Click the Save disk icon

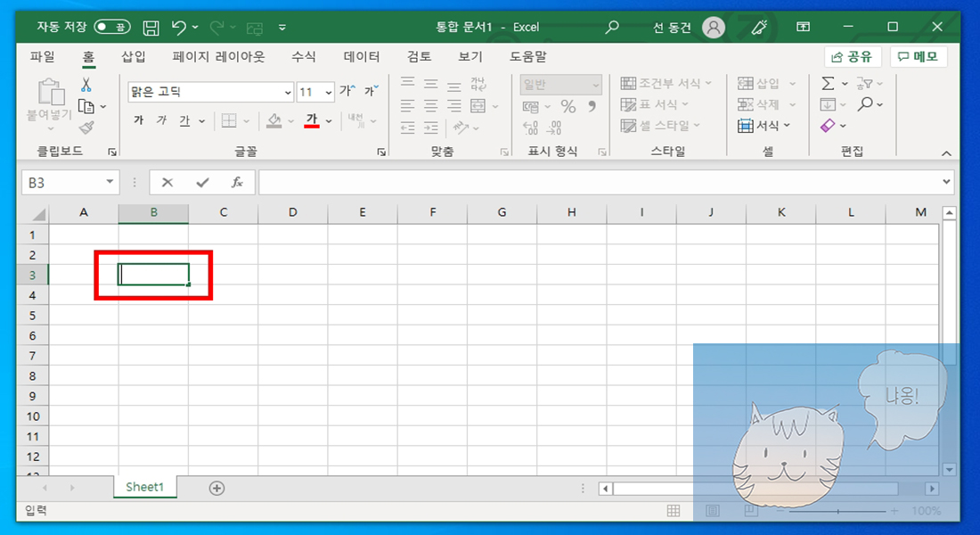click(151, 28)
